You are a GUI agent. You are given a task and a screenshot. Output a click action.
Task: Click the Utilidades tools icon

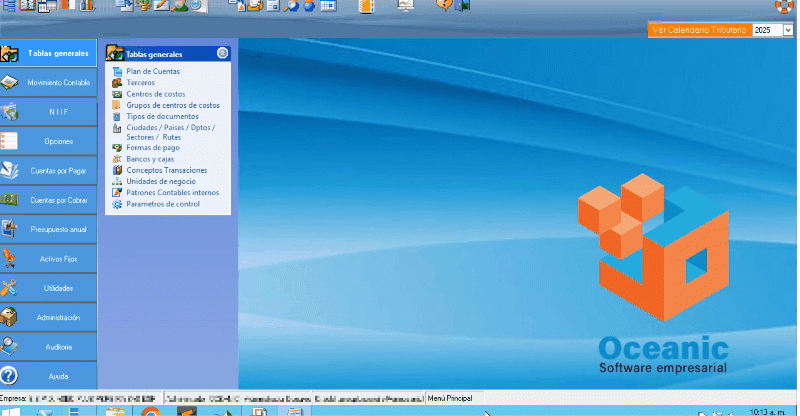10,288
